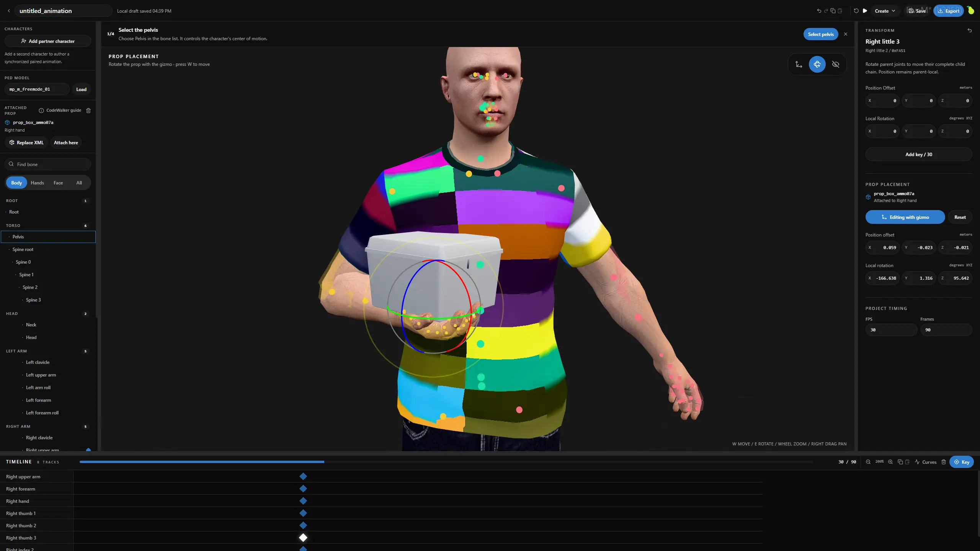Switch to Face bone filter tab
Image resolution: width=980 pixels, height=551 pixels.
point(58,183)
